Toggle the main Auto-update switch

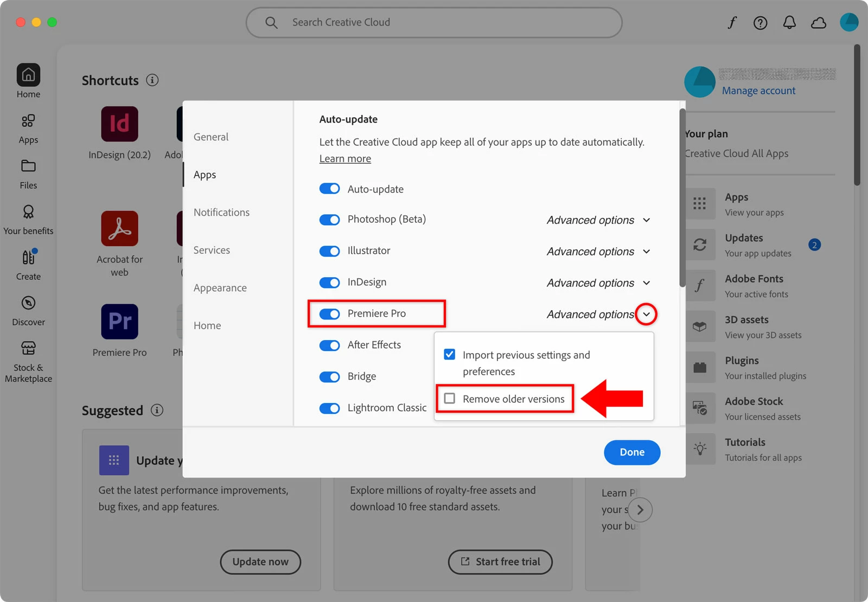point(329,189)
